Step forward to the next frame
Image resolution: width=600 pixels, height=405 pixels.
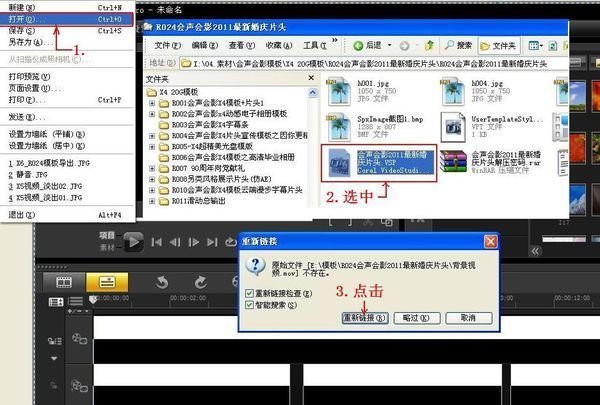pyautogui.click(x=194, y=242)
